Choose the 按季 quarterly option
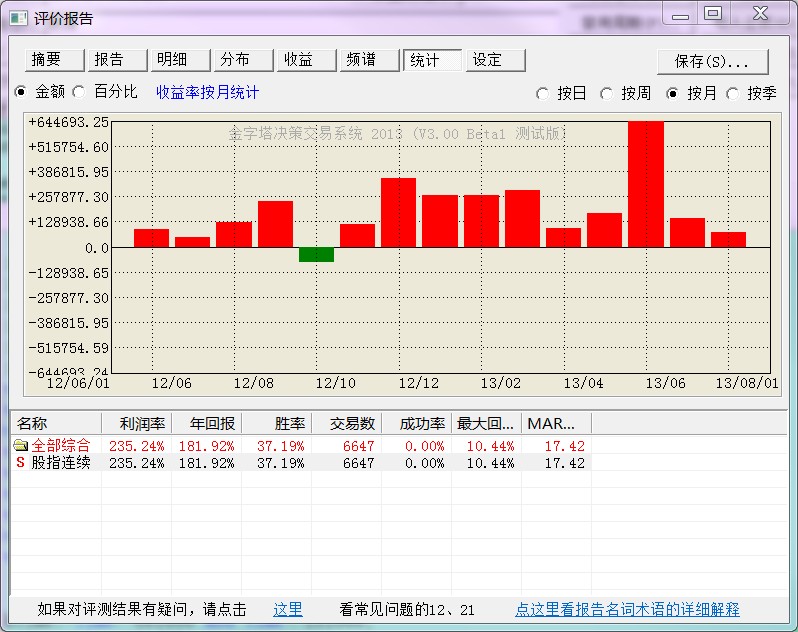Screen dimensions: 798x632 coord(732,93)
